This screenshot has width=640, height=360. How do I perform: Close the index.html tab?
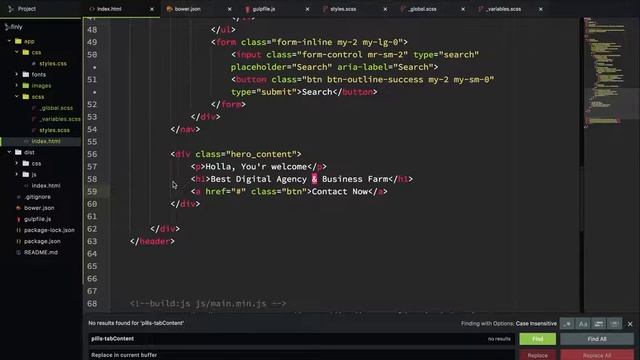coord(152,9)
